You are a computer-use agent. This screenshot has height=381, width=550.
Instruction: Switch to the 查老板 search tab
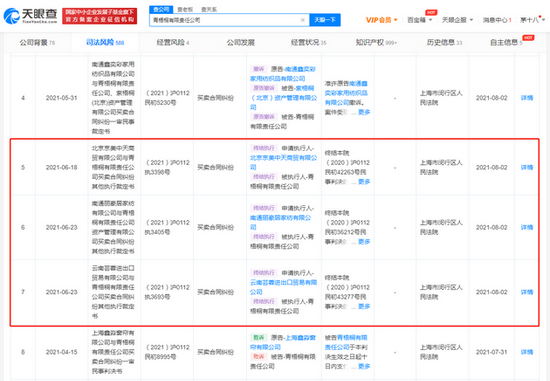pyautogui.click(x=185, y=9)
